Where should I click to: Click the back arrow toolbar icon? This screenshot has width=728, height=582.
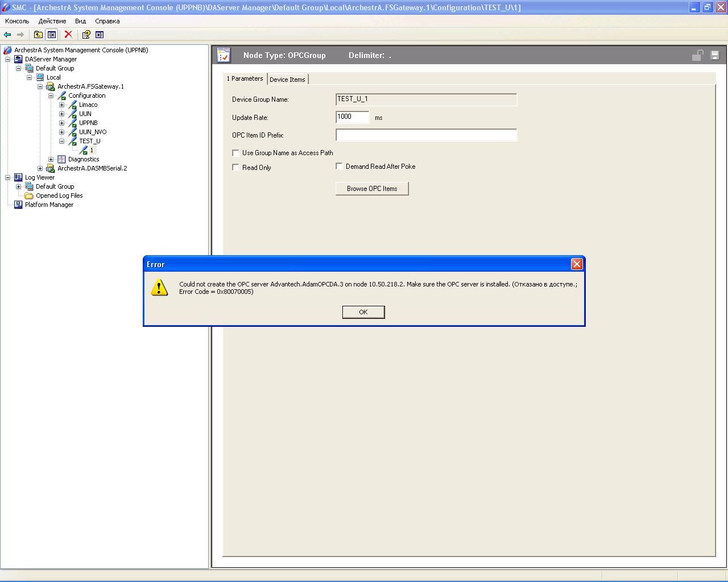(7, 35)
